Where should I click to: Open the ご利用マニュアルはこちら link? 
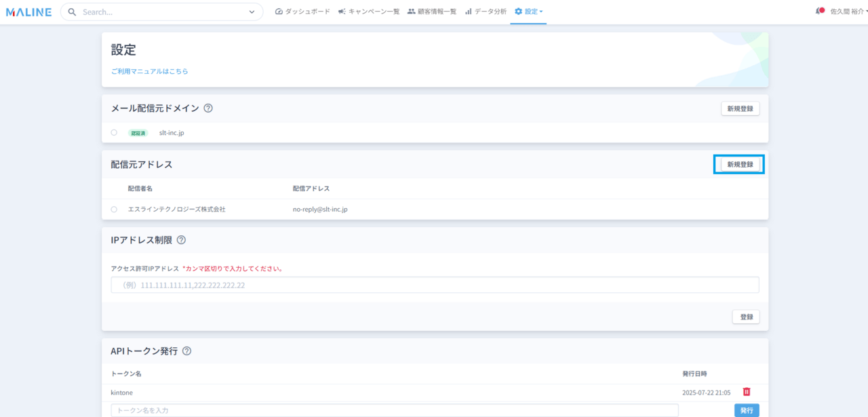pyautogui.click(x=150, y=71)
